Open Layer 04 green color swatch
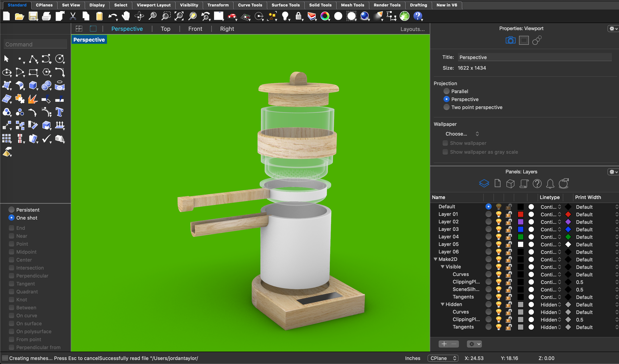 [x=520, y=237]
